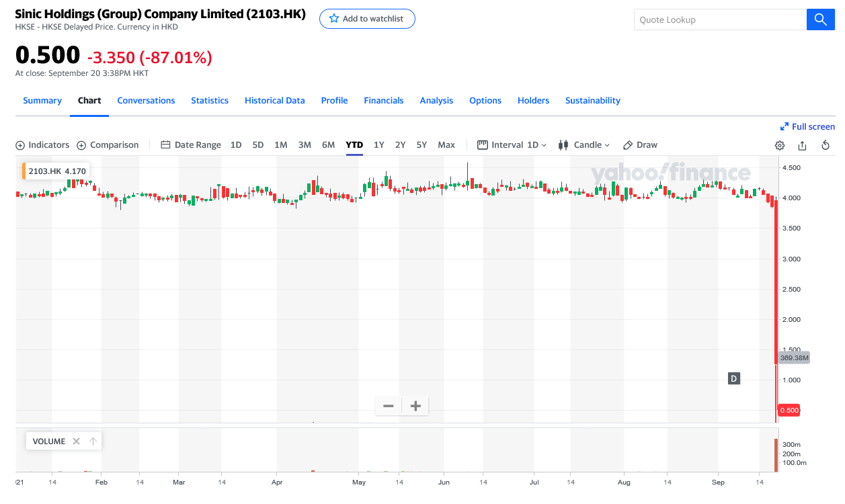This screenshot has height=504, width=845.
Task: Activate the Draw pencil tool
Action: 640,144
